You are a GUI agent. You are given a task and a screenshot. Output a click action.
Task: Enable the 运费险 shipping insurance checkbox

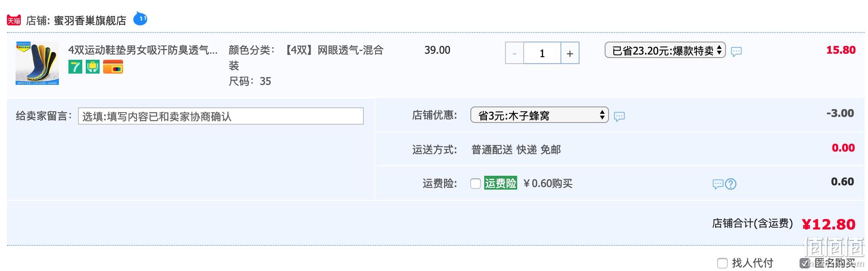(476, 184)
